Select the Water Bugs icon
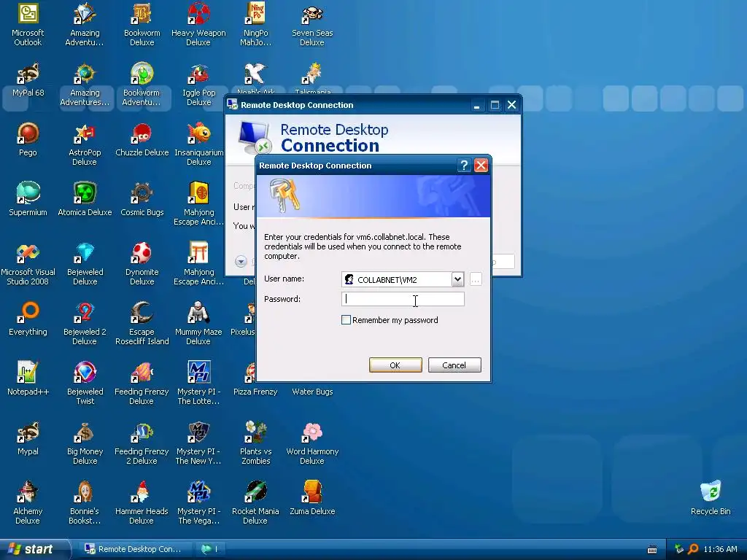The image size is (747, 560). pos(312,392)
